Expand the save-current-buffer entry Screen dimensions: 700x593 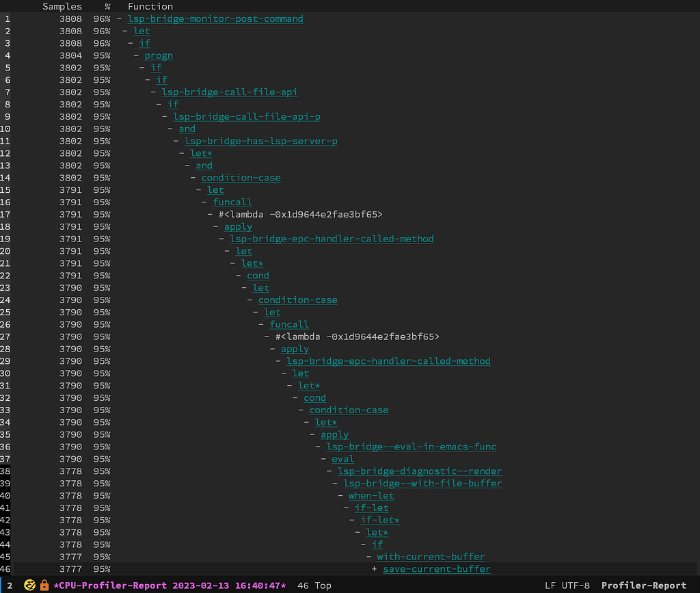click(x=372, y=569)
